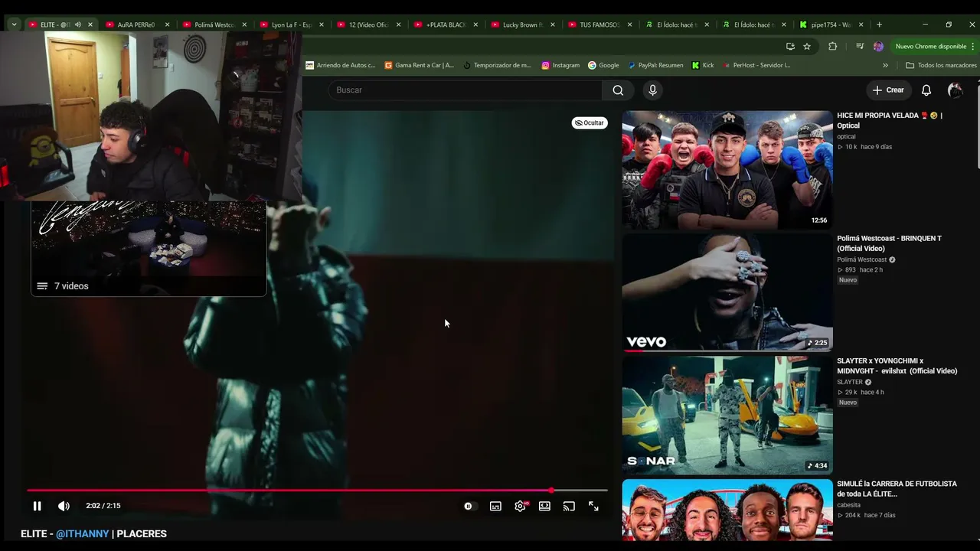Click the SIMULÉ la CARRERA DE FUTBOLISTA title
980x551 pixels.
(897, 489)
